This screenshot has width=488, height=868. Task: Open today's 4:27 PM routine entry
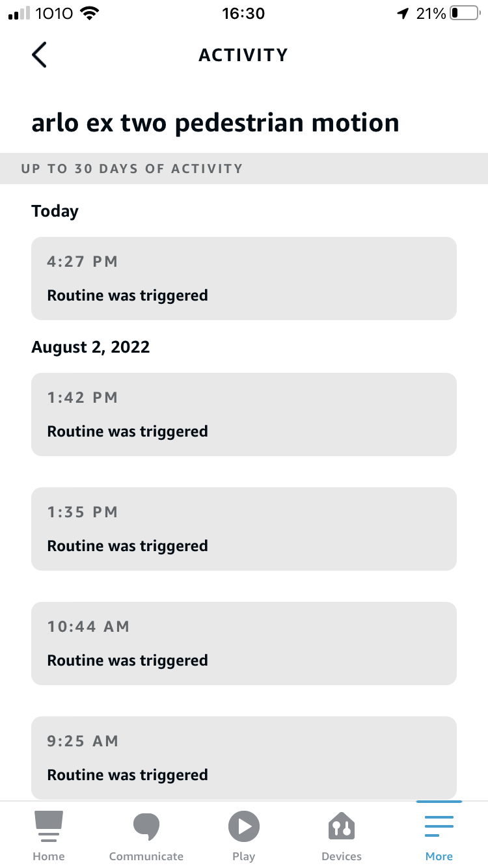(244, 278)
